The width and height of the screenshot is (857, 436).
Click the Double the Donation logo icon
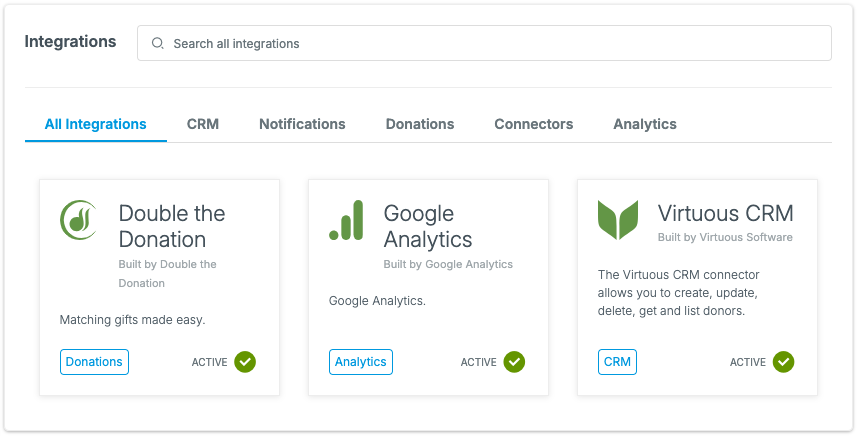tap(78, 220)
